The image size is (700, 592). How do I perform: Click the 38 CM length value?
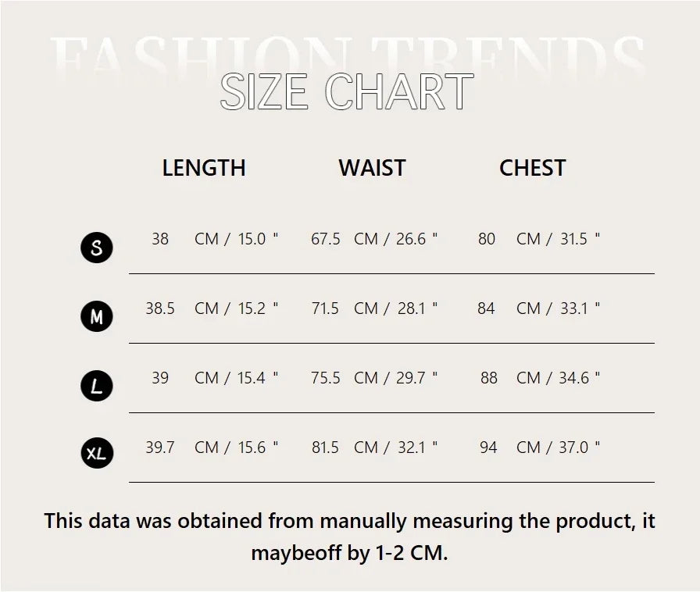point(160,239)
